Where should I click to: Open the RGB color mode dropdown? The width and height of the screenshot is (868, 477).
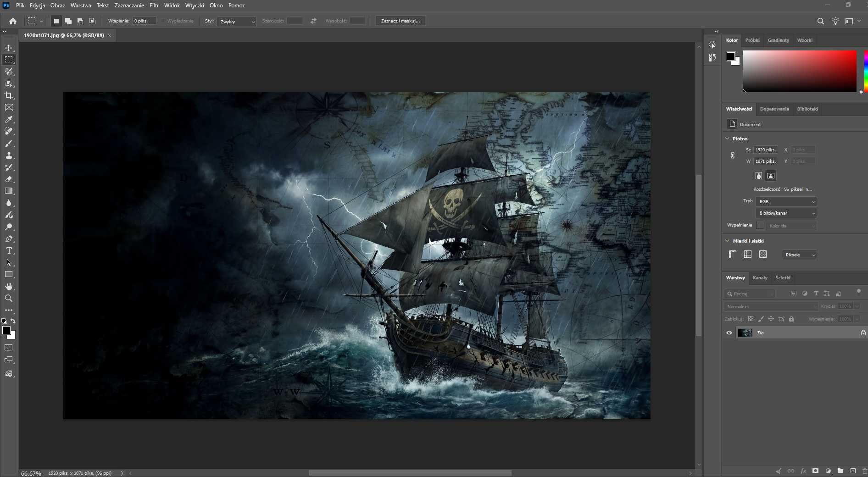(x=786, y=201)
